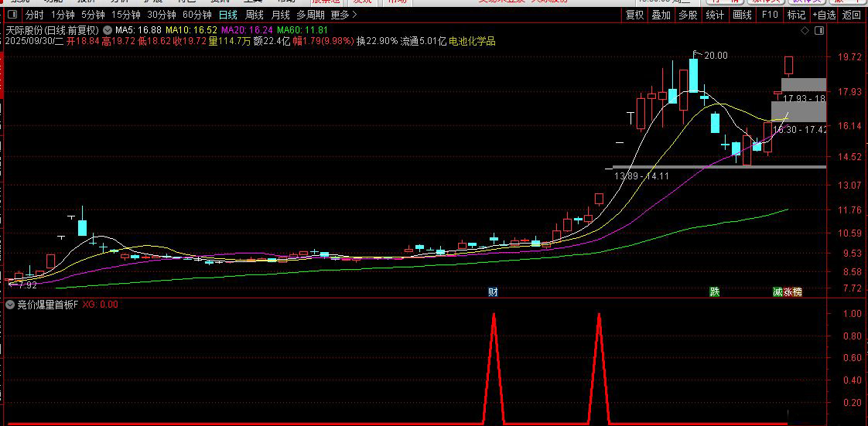The image size is (868, 426).
Task: Click the 叠加 overlay button
Action: (661, 15)
